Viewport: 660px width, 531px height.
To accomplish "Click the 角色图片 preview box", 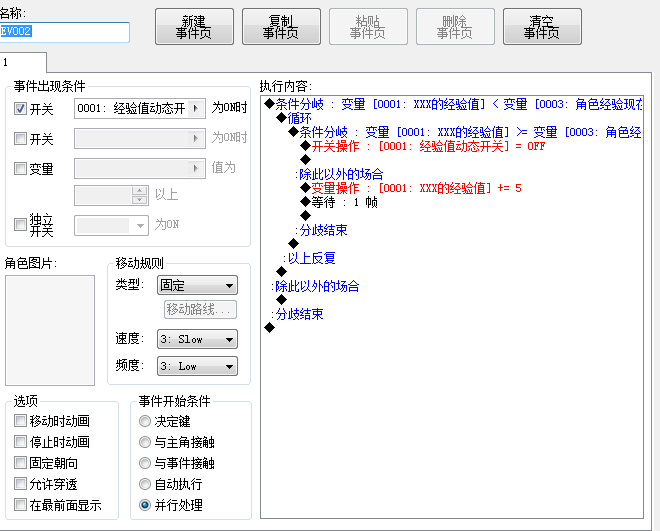I will click(x=50, y=330).
